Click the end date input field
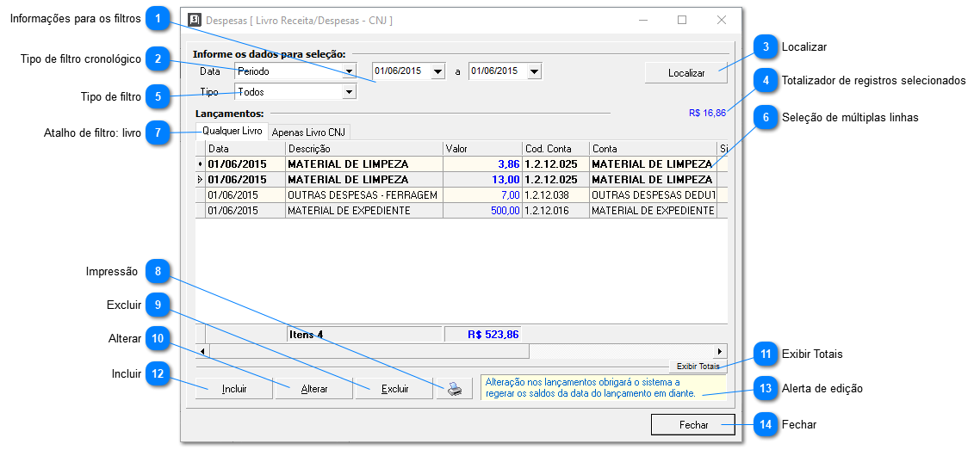The width and height of the screenshot is (980, 450). (x=498, y=71)
